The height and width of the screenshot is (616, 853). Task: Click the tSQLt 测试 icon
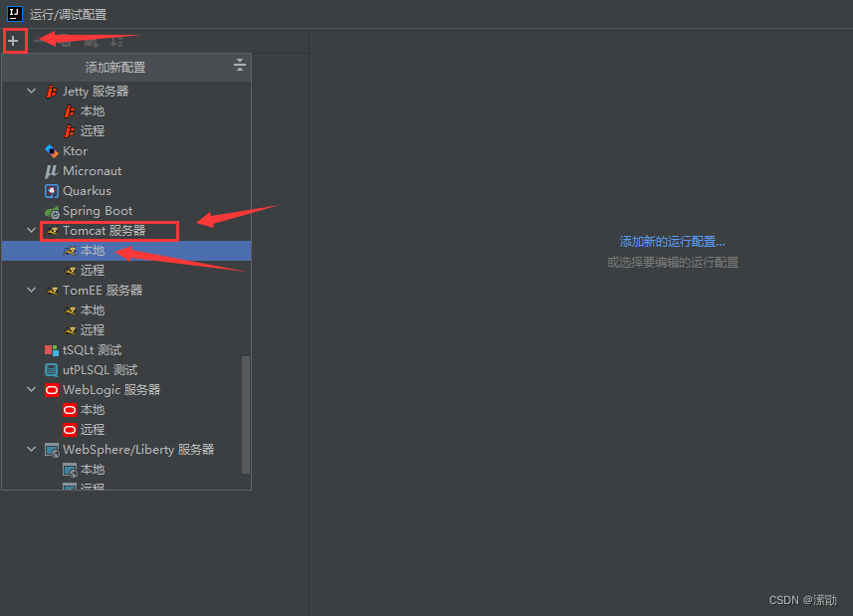point(52,350)
